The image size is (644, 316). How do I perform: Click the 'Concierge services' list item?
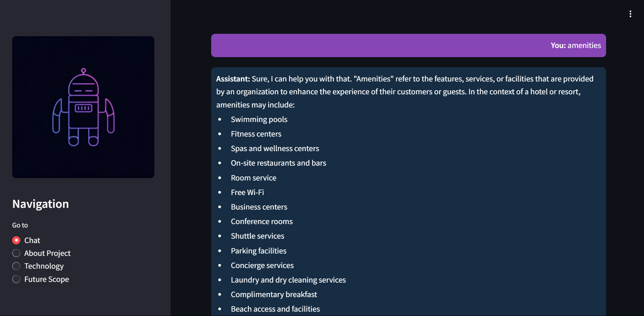pos(262,265)
